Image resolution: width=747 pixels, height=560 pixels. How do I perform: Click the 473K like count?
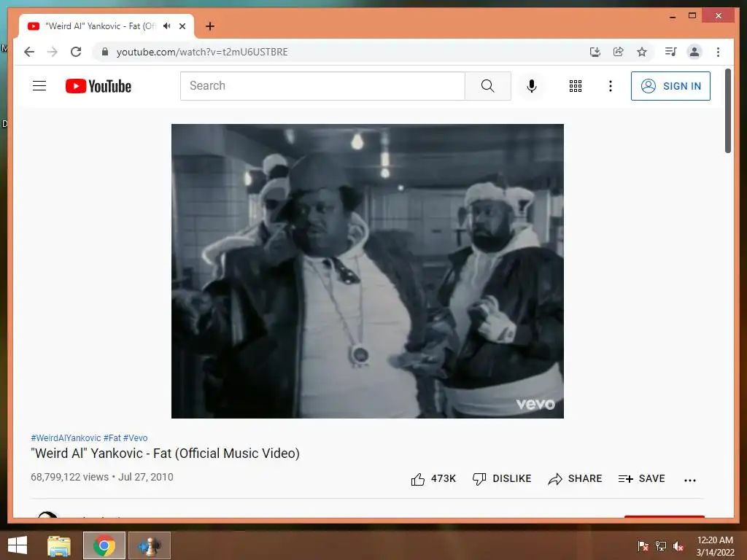444,479
